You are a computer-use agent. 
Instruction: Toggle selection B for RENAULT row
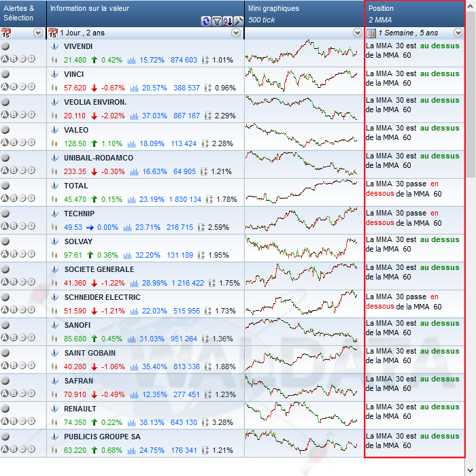(14, 421)
